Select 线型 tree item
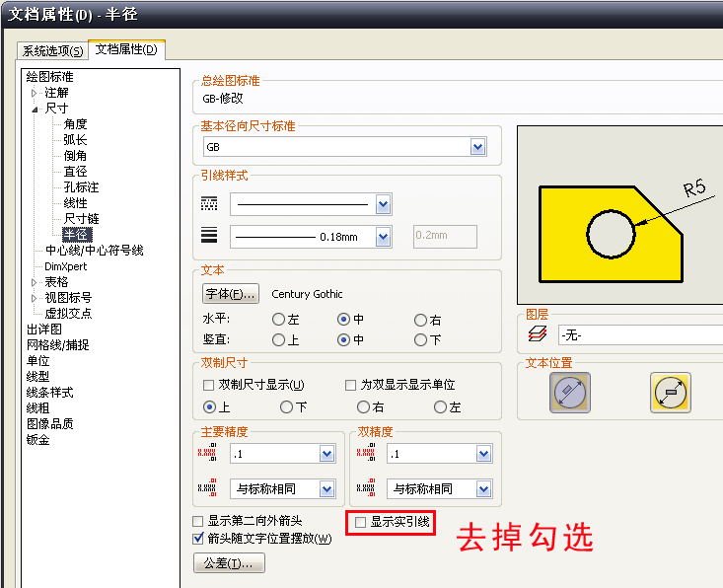Viewport: 723px width, 588px height. (x=37, y=376)
